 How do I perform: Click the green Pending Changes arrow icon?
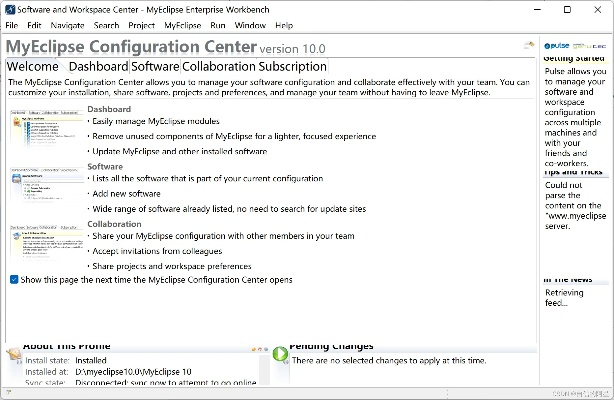279,353
